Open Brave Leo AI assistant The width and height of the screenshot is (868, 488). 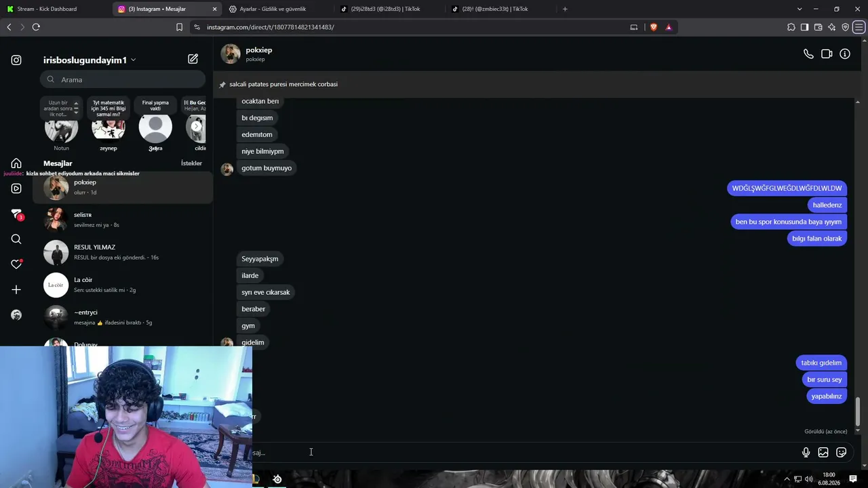[x=831, y=27]
